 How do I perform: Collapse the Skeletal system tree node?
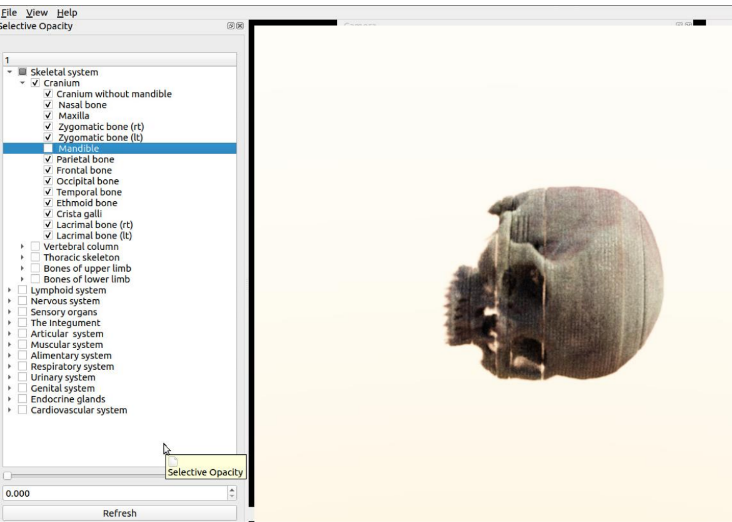pyautogui.click(x=10, y=72)
